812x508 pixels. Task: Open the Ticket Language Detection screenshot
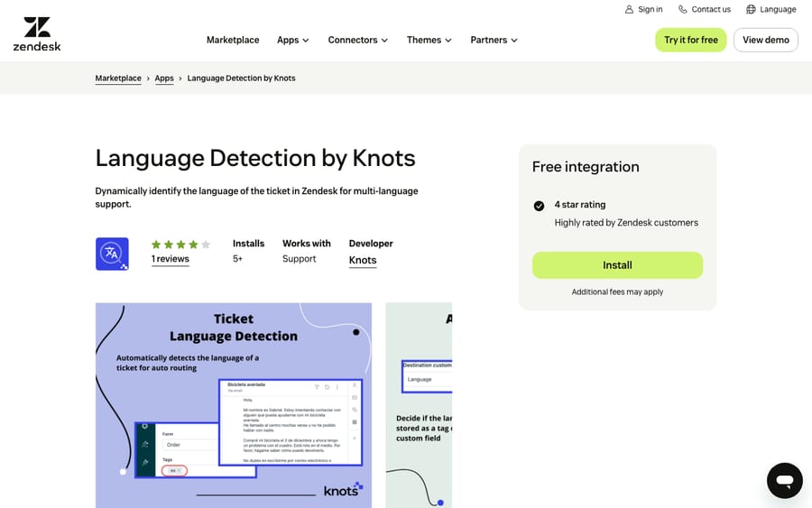234,405
